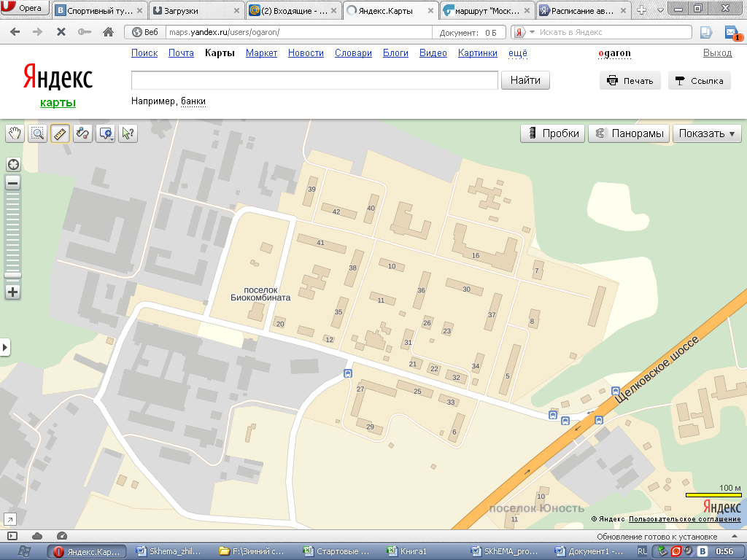Viewport: 747px width, 560px height.
Task: Click the browser home button
Action: coord(108,32)
